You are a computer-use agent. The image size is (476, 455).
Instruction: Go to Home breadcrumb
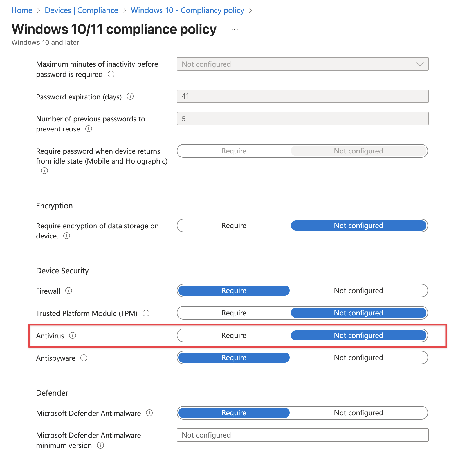(x=22, y=10)
